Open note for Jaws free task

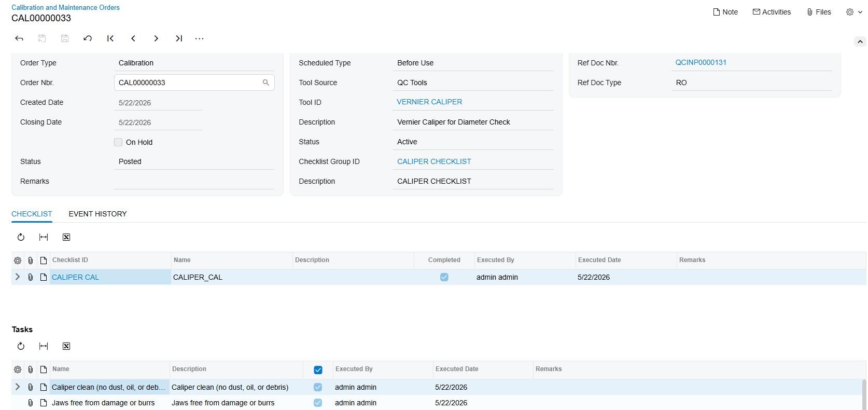click(x=44, y=403)
